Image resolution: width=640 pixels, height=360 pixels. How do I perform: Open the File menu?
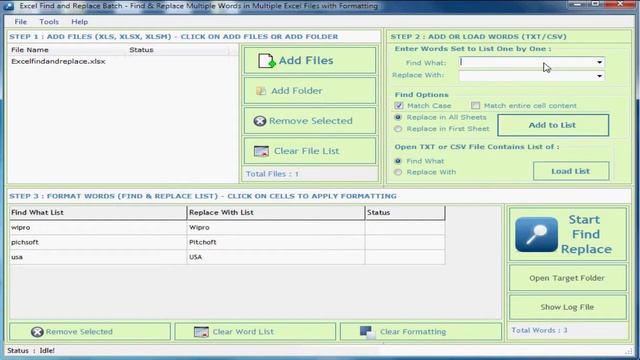pos(20,22)
